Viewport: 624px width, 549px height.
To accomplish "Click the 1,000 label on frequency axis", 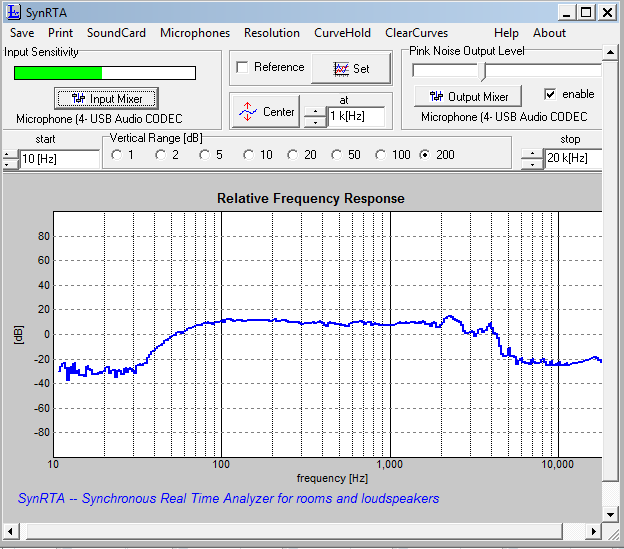I will [390, 464].
